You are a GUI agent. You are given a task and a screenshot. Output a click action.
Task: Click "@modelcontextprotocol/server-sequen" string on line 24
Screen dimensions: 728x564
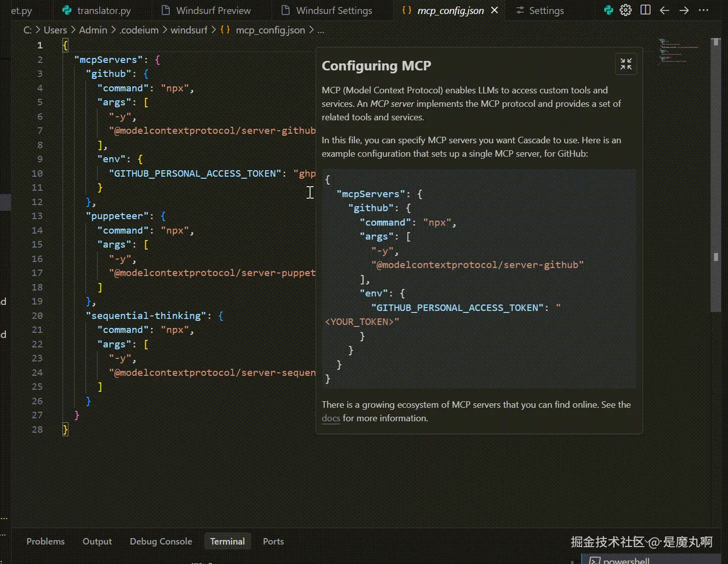212,372
